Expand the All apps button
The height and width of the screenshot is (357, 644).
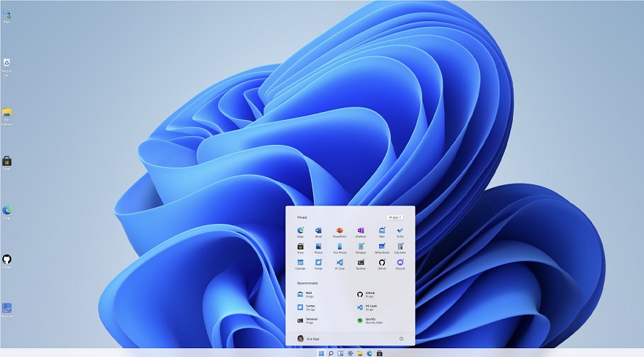395,217
